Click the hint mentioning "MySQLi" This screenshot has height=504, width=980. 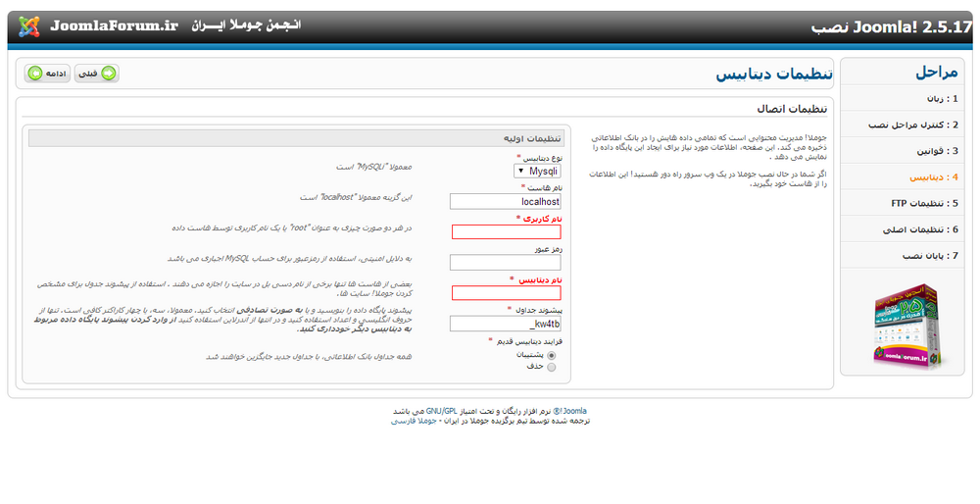click(x=373, y=167)
